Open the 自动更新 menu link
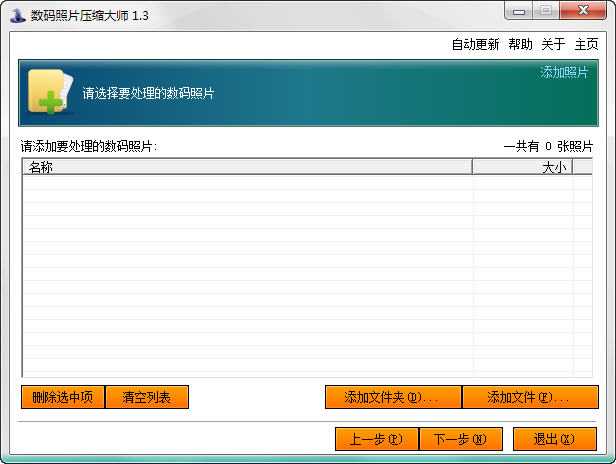The width and height of the screenshot is (616, 464). pyautogui.click(x=475, y=44)
